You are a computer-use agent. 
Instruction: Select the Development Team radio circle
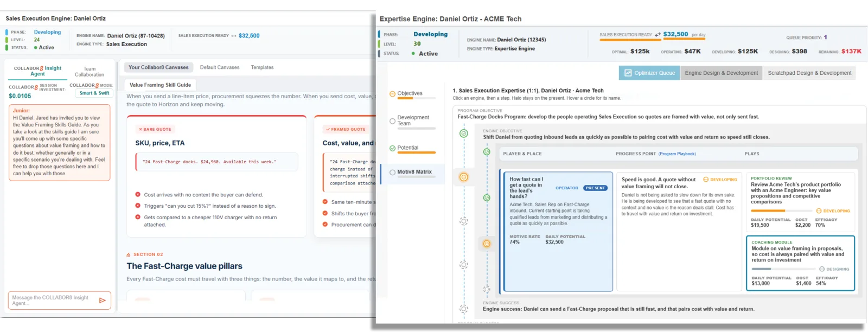click(392, 121)
